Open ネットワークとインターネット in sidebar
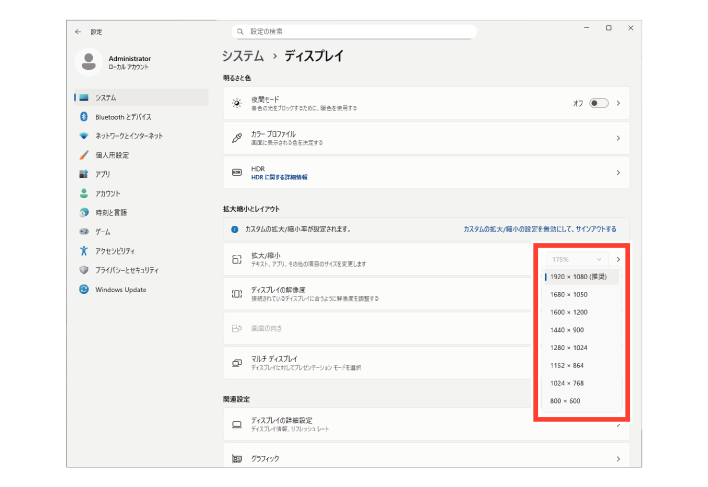708x487 pixels. 128,136
